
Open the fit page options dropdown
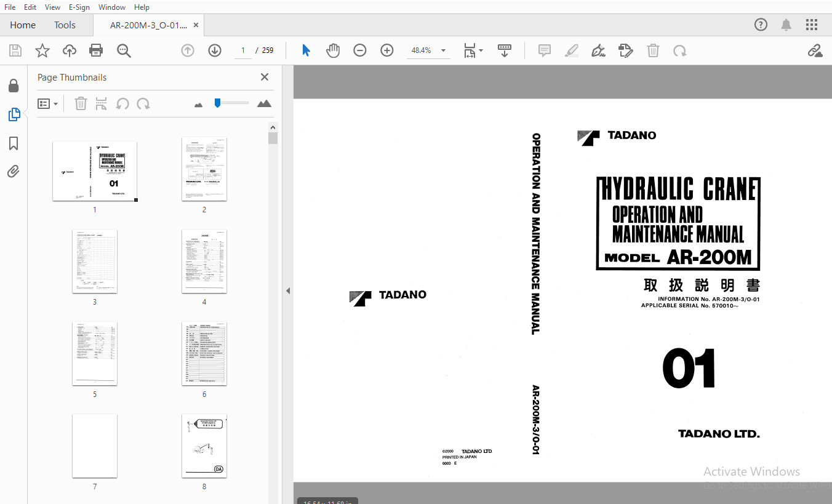pos(473,50)
